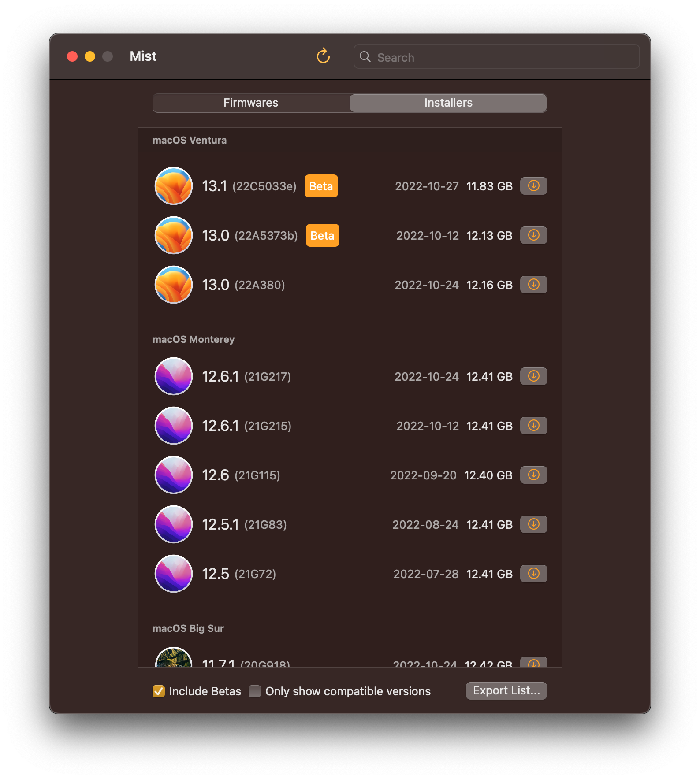Click size value 12.40 GB

(488, 475)
